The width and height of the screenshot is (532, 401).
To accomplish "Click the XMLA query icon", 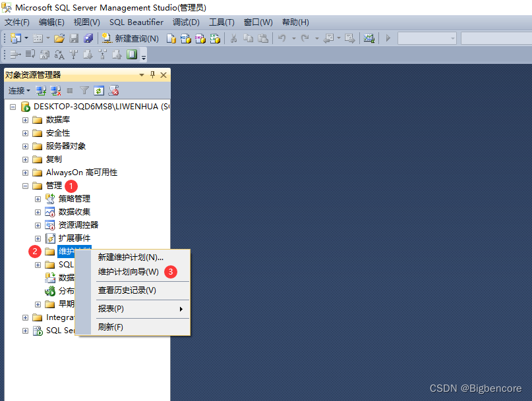I will [215, 39].
